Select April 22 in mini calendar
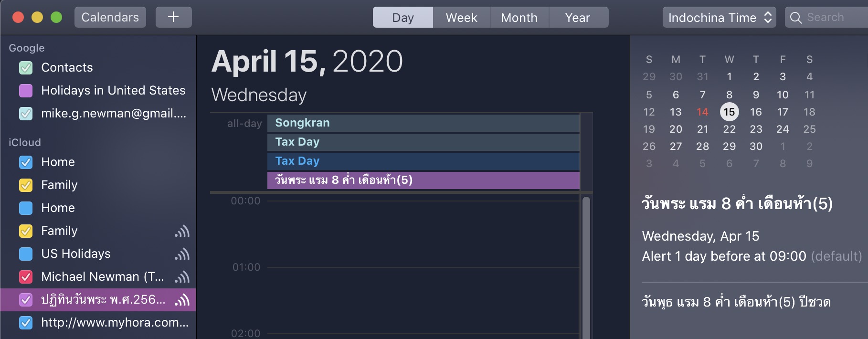The height and width of the screenshot is (339, 868). pyautogui.click(x=729, y=129)
